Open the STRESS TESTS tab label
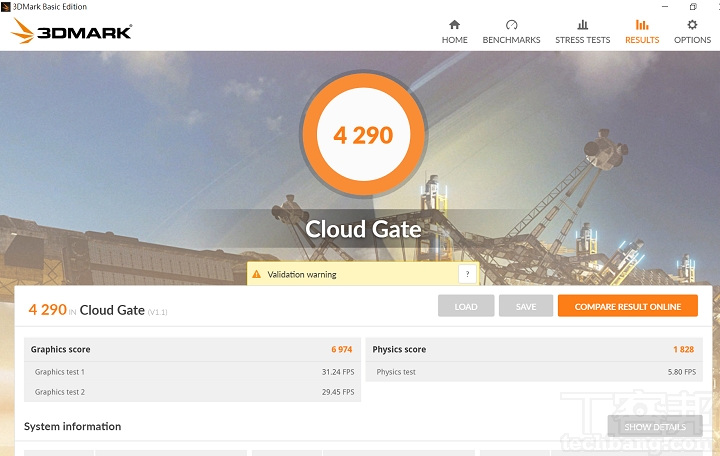This screenshot has height=456, width=720. click(x=583, y=40)
